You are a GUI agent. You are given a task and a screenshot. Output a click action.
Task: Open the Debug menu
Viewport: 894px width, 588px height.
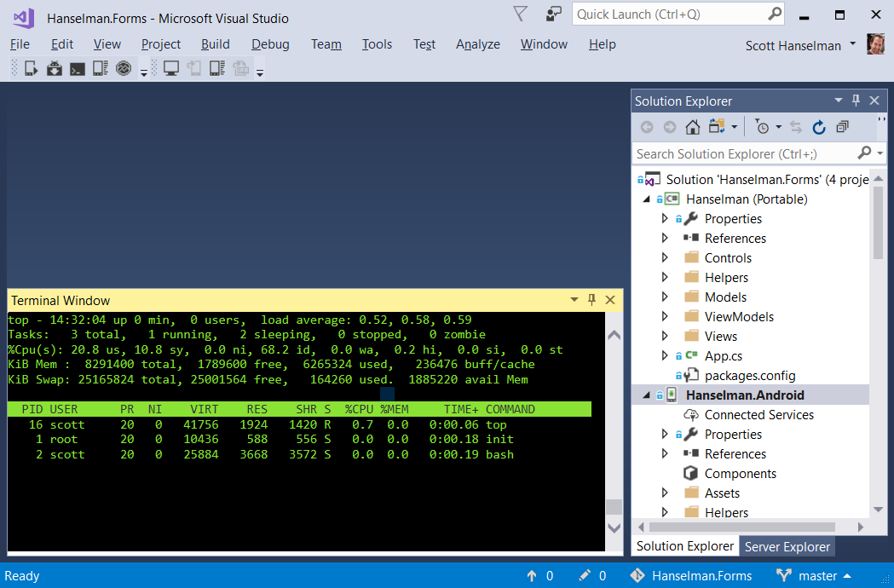tap(270, 44)
